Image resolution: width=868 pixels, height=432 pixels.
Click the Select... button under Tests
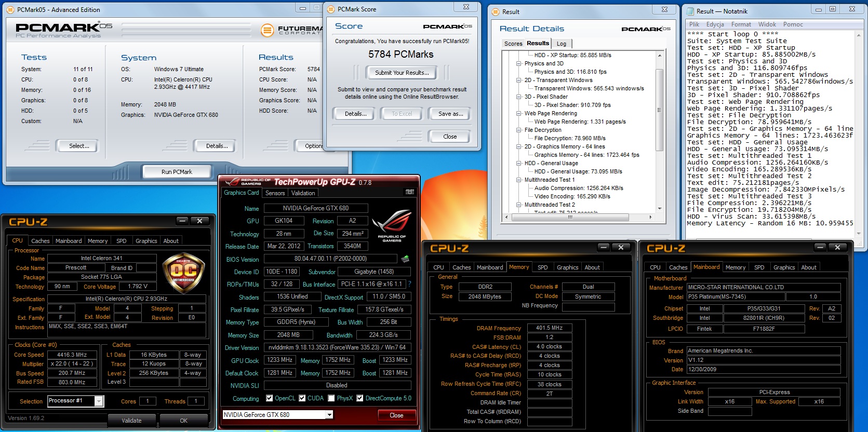[79, 146]
